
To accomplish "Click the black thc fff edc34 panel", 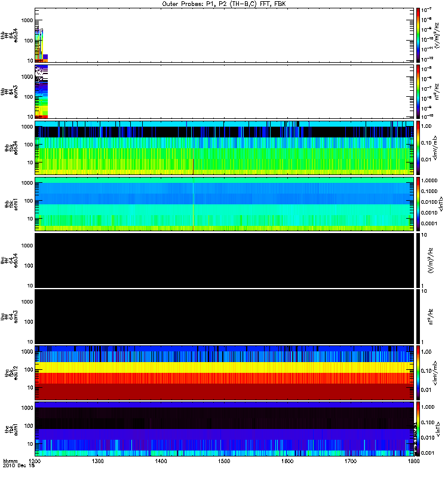I will click(x=224, y=260).
